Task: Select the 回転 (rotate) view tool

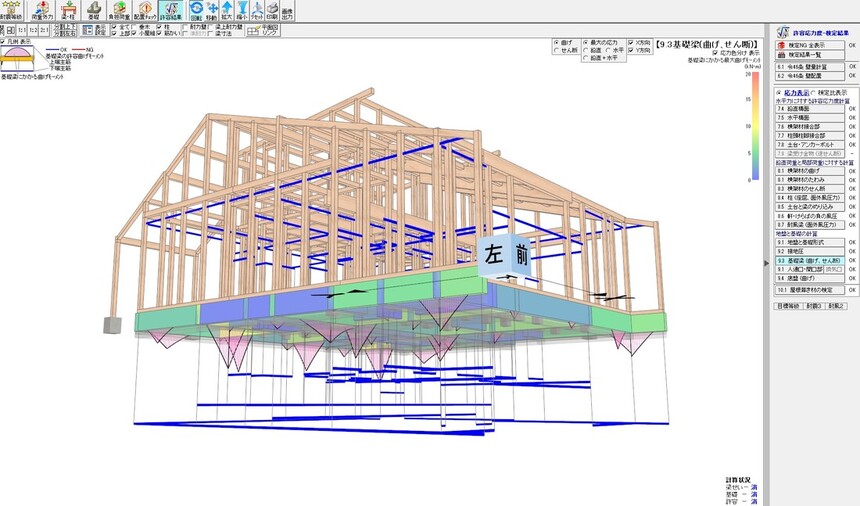Action: [196, 10]
